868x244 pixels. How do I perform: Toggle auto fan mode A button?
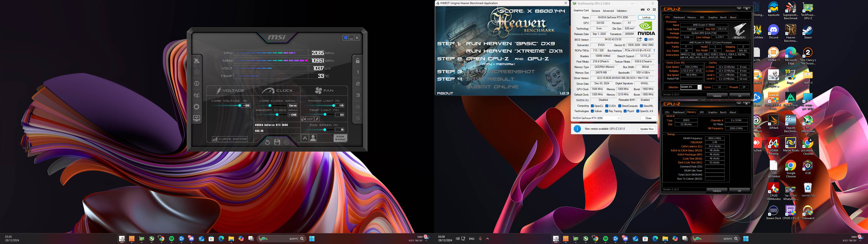[x=305, y=138]
